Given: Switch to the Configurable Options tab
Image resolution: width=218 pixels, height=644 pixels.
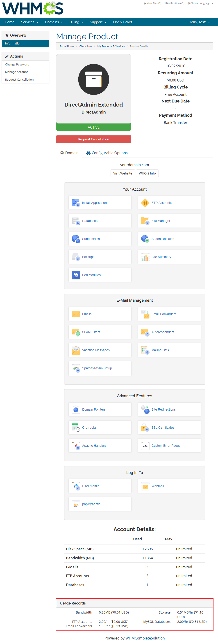Looking at the screenshot, I should click(107, 153).
